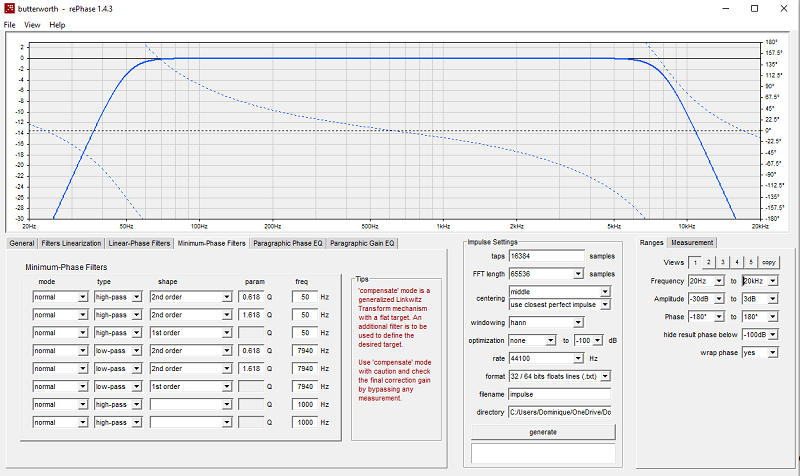The height and width of the screenshot is (476, 800).
Task: Select the Minimum-Phase Filters tab
Action: [211, 243]
